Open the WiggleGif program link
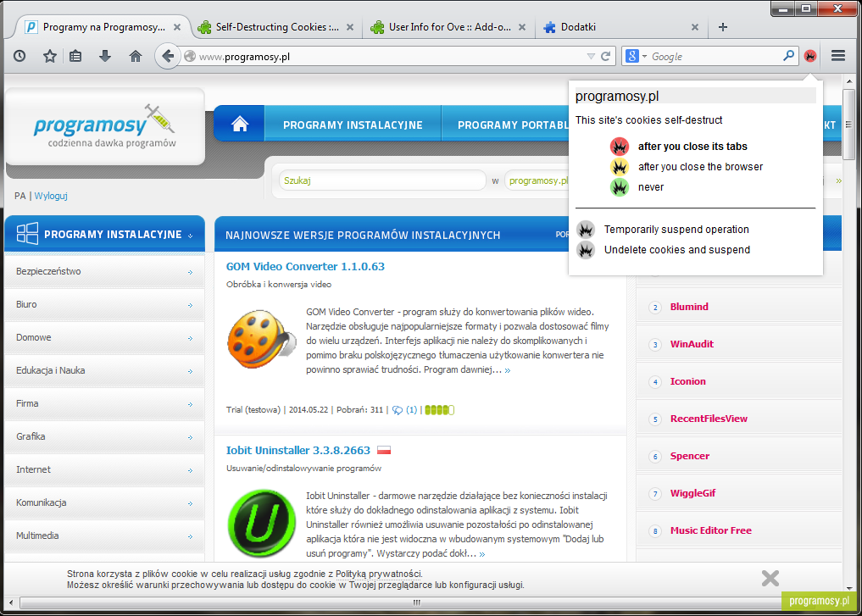 692,493
